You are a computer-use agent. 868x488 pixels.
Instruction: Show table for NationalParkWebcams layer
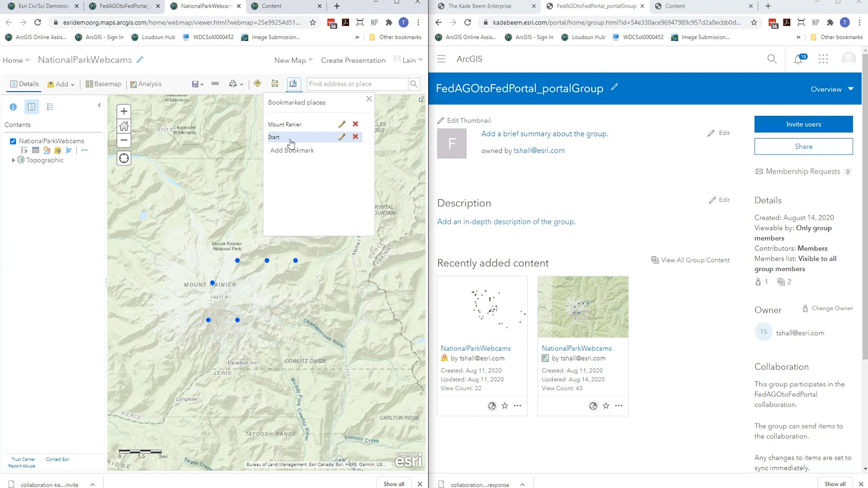pos(36,150)
